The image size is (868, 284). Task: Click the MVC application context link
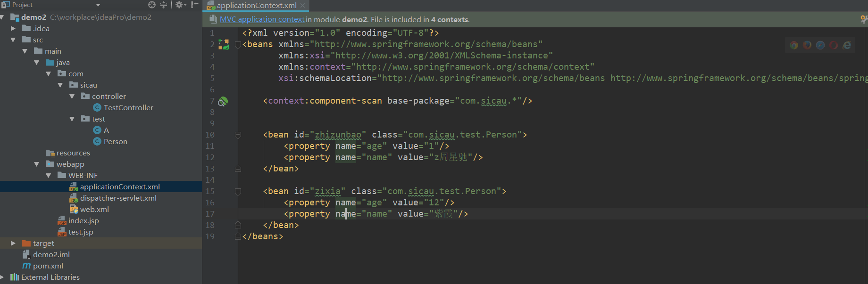pyautogui.click(x=262, y=19)
